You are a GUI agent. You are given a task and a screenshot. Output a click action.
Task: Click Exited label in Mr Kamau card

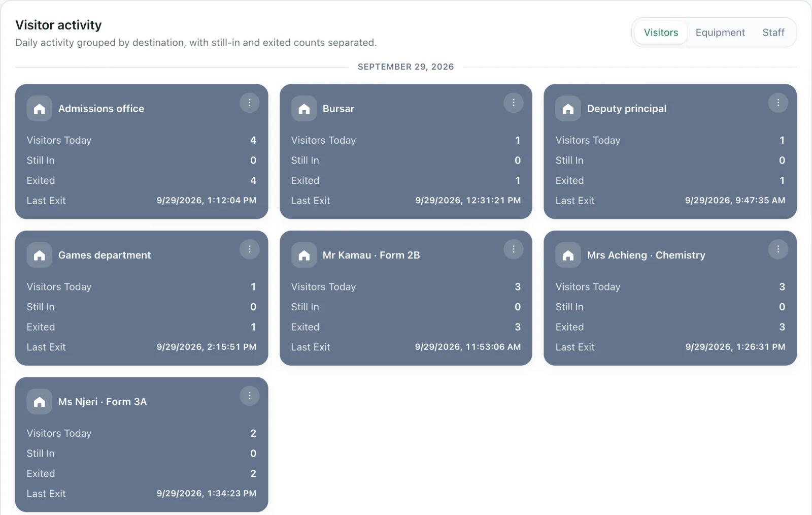tap(305, 327)
